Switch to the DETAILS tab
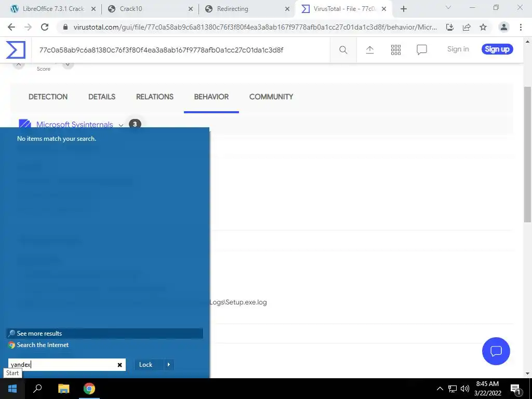The height and width of the screenshot is (399, 532). click(102, 97)
